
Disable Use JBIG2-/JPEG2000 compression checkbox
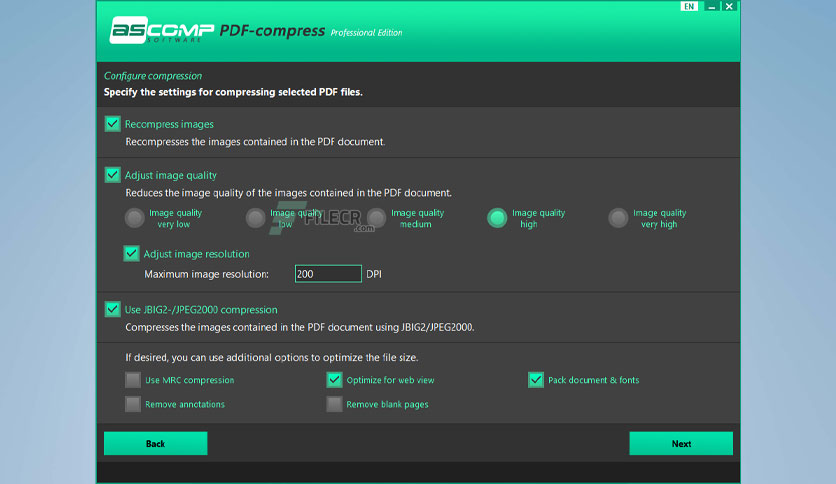[x=112, y=309]
